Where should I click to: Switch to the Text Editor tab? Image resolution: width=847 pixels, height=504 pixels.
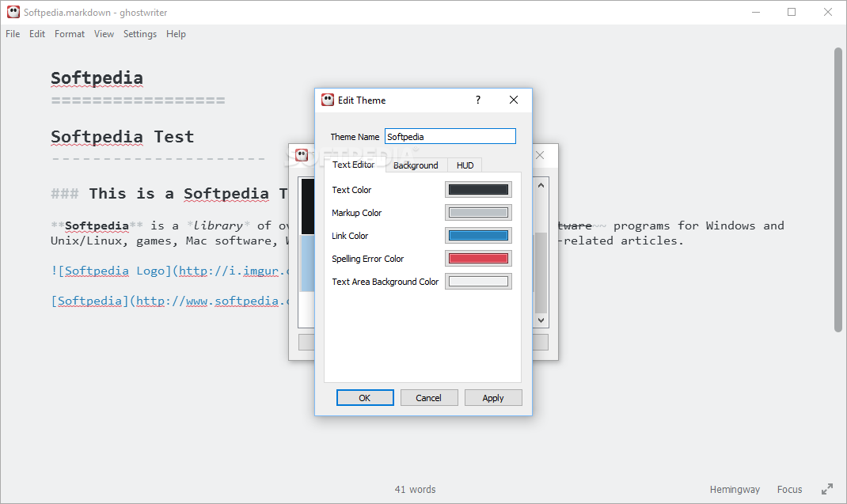click(x=353, y=165)
